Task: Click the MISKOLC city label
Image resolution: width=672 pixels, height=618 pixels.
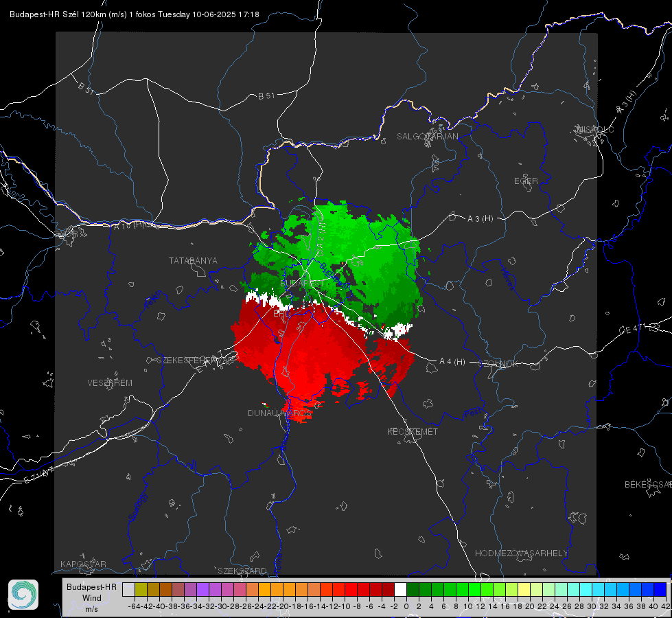Action: (x=595, y=129)
